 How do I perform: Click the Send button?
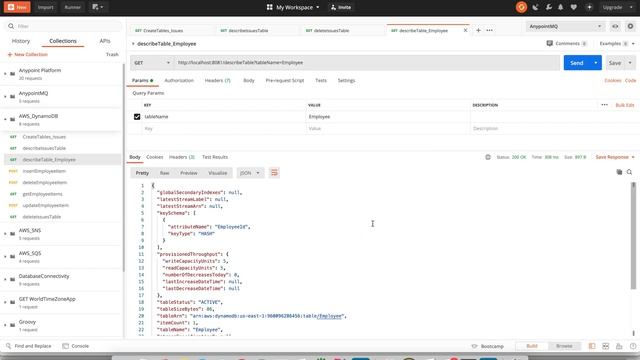(x=577, y=63)
